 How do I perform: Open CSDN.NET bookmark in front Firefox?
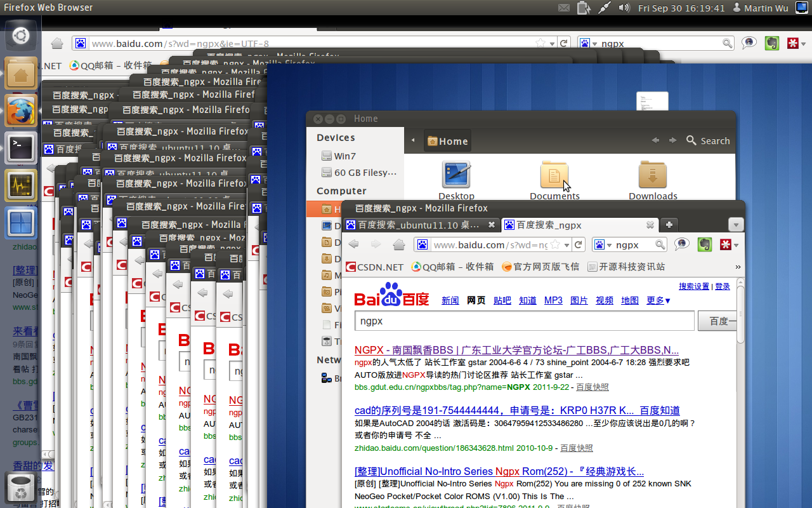pyautogui.click(x=375, y=267)
